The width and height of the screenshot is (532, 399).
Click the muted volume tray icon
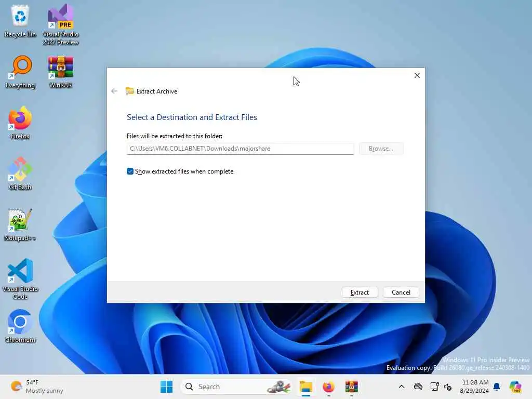[x=448, y=387]
